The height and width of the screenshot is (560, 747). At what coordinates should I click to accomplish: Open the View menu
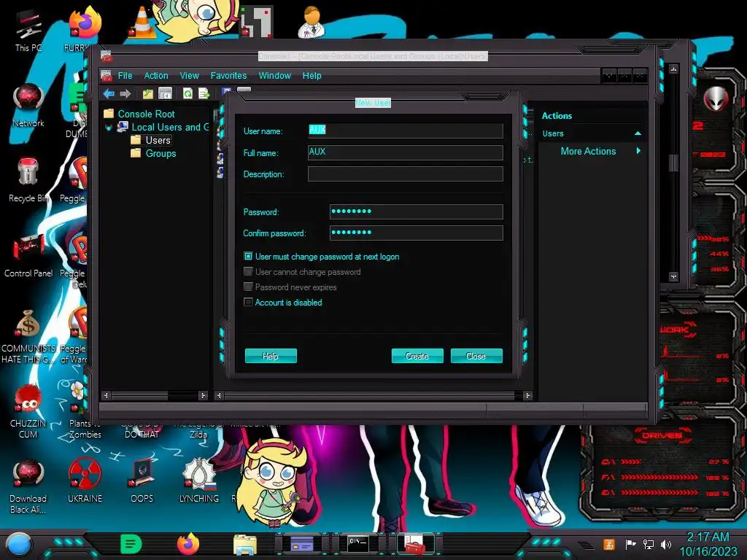point(189,76)
